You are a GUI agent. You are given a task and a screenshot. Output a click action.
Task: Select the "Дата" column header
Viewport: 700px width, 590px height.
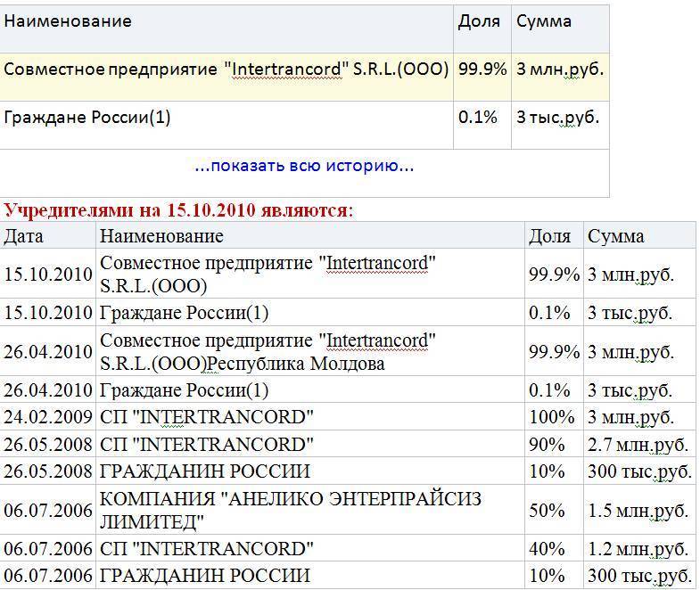(x=23, y=236)
